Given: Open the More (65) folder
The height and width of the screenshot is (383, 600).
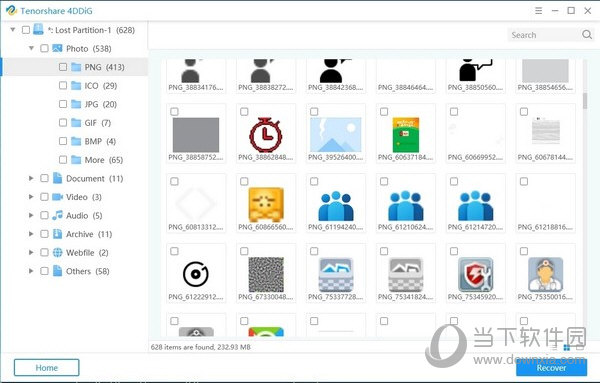Looking at the screenshot, I should tap(97, 160).
